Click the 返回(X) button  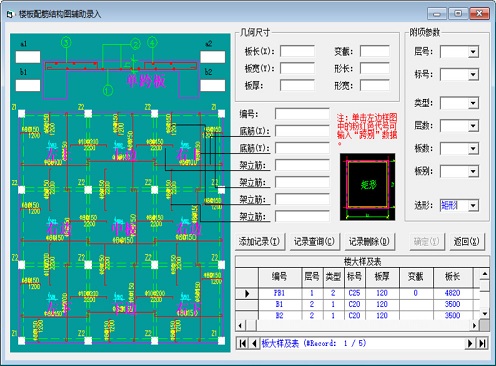tap(467, 241)
